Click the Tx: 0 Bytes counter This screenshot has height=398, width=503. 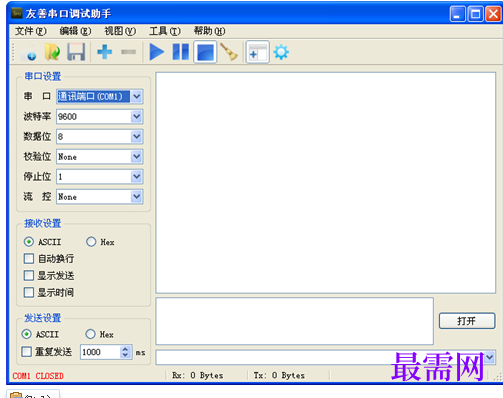(x=279, y=375)
